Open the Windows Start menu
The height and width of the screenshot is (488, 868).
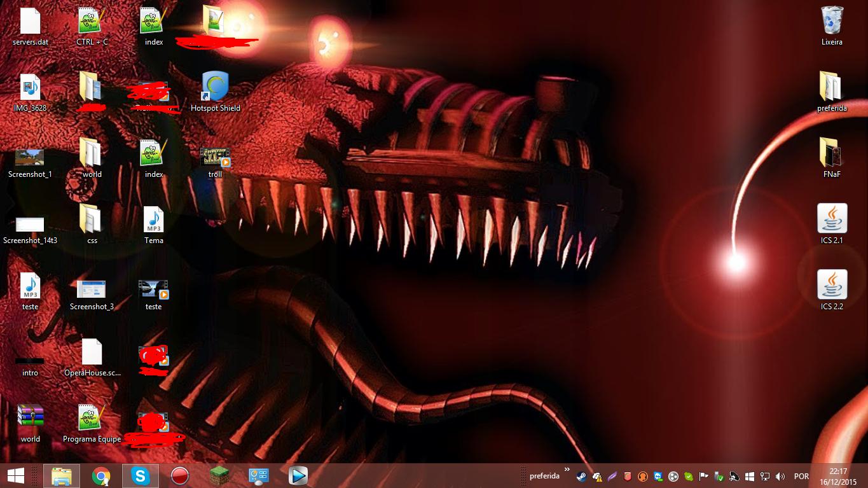(15, 475)
